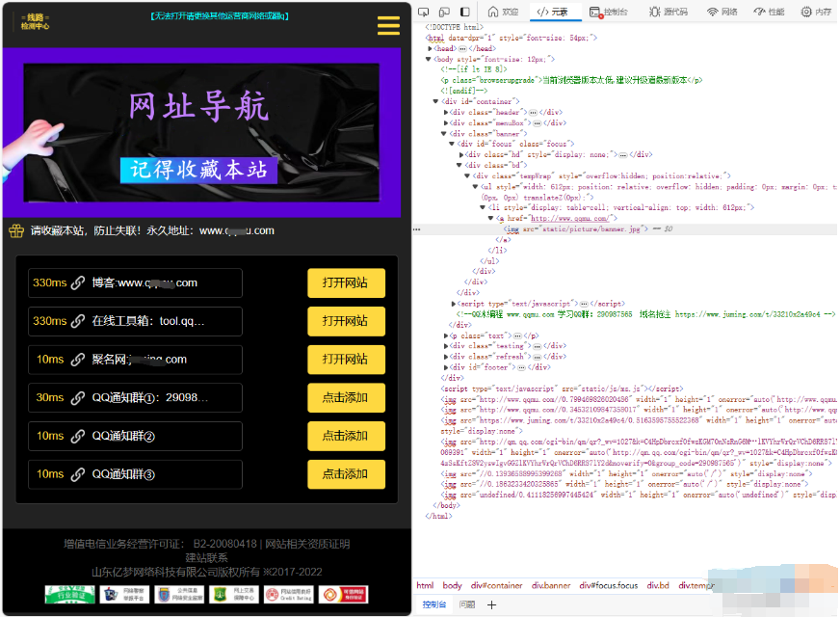Click the 网络警察 footer badge
Image resolution: width=840 pixels, height=617 pixels.
[x=124, y=595]
